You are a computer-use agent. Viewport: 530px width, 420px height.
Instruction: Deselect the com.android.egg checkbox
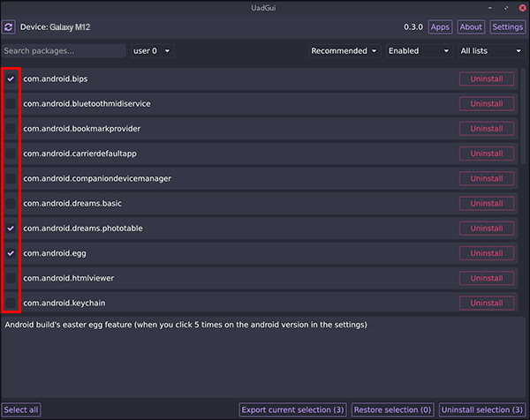coord(11,253)
